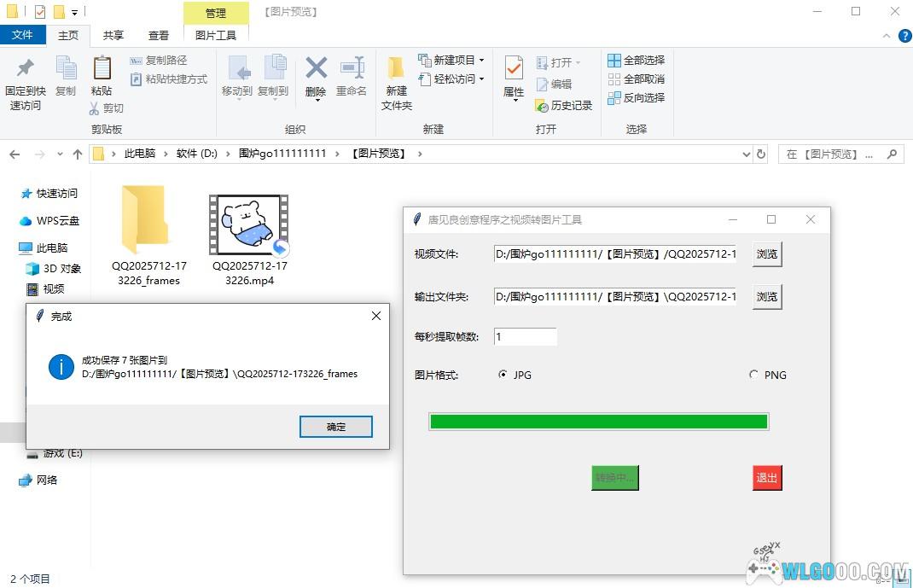Select the PNG image format radio button

click(753, 375)
